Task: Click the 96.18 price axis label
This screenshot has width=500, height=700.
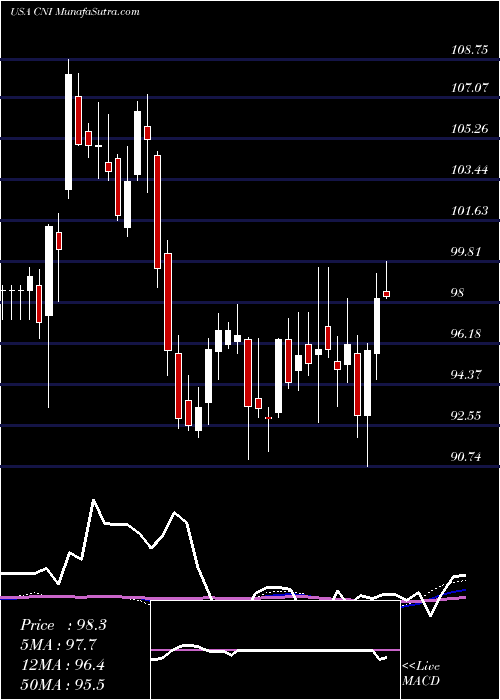Action: [467, 333]
